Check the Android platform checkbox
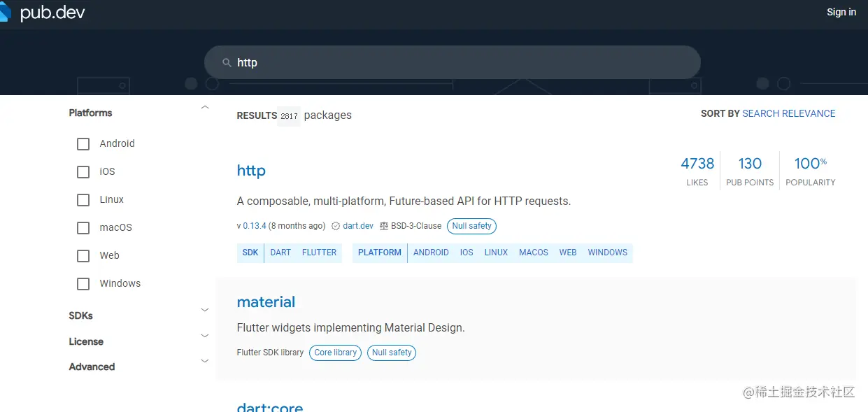This screenshot has width=868, height=412. pyautogui.click(x=83, y=144)
